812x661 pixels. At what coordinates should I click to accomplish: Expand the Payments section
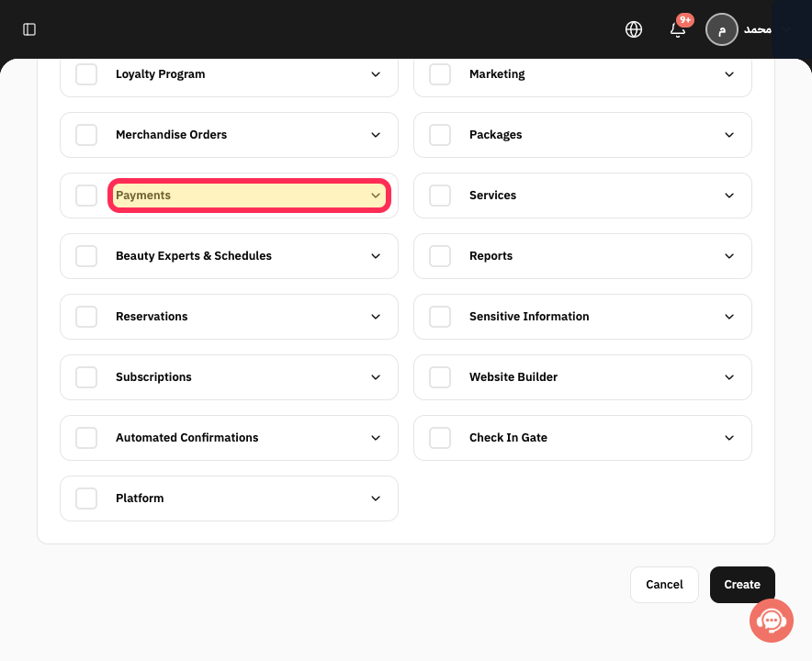249,196
